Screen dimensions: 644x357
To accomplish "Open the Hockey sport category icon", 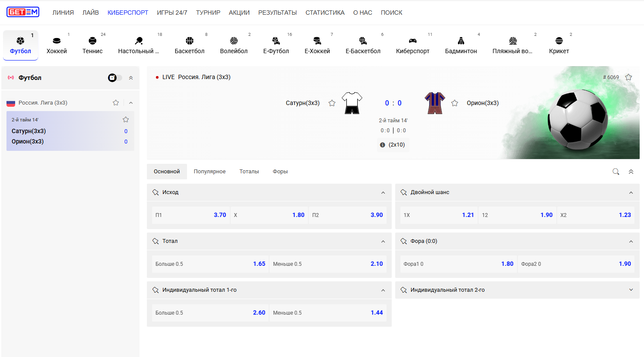I will pyautogui.click(x=57, y=41).
